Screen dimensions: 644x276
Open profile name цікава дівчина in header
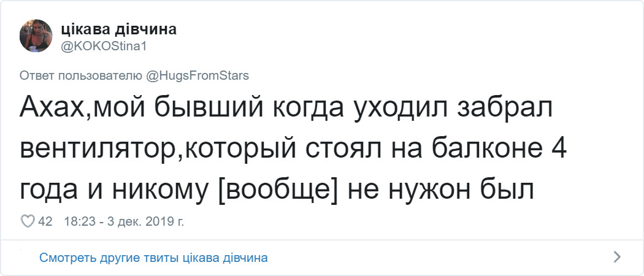tap(119, 29)
